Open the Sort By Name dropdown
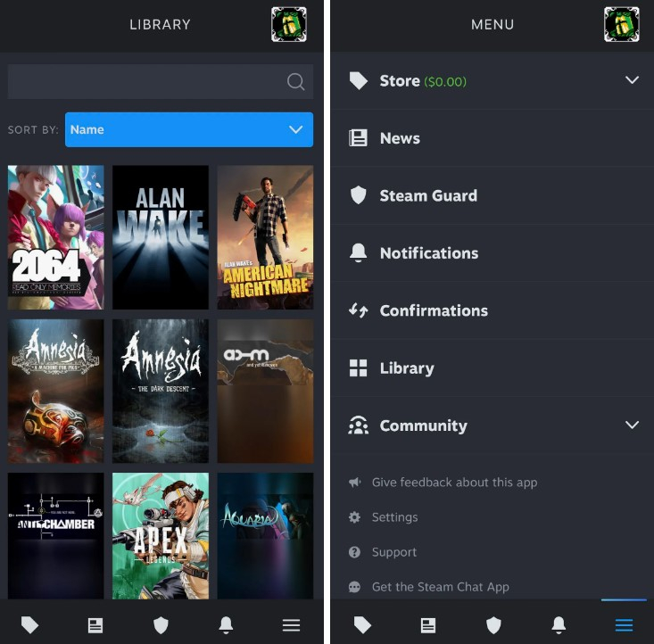654x644 pixels. [x=188, y=129]
